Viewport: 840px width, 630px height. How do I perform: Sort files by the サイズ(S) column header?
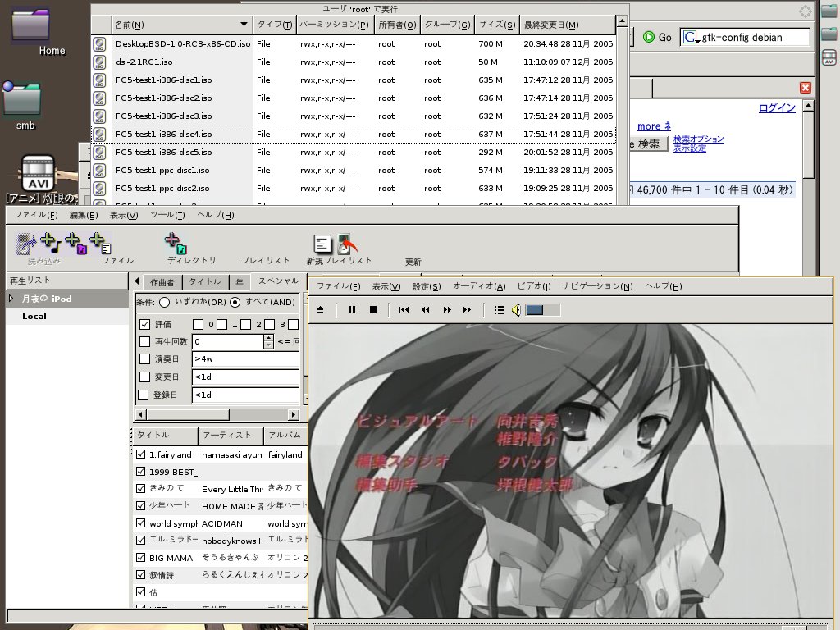click(497, 25)
